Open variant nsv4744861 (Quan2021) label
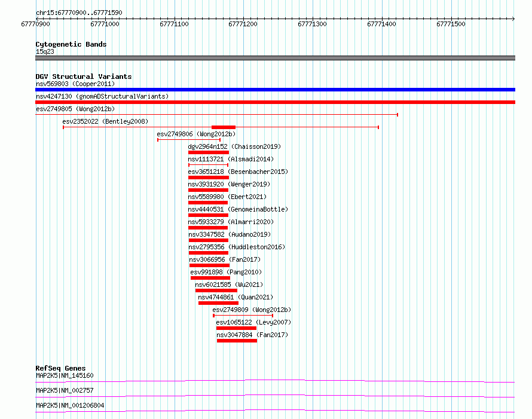 [236, 297]
